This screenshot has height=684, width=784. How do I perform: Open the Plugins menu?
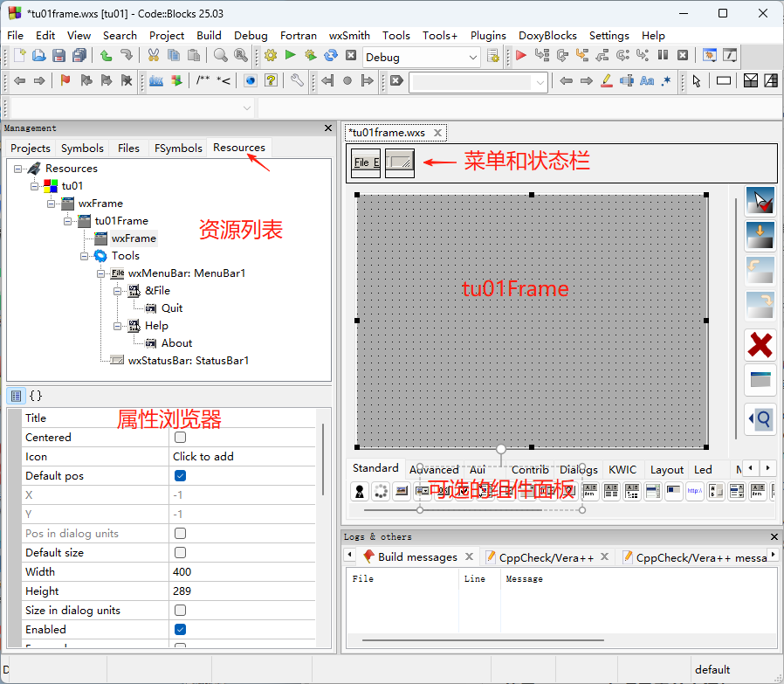[488, 36]
